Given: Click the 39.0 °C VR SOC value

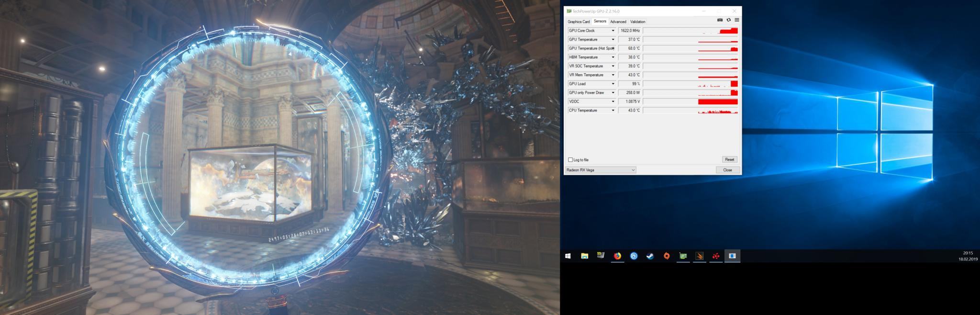Looking at the screenshot, I should (630, 66).
